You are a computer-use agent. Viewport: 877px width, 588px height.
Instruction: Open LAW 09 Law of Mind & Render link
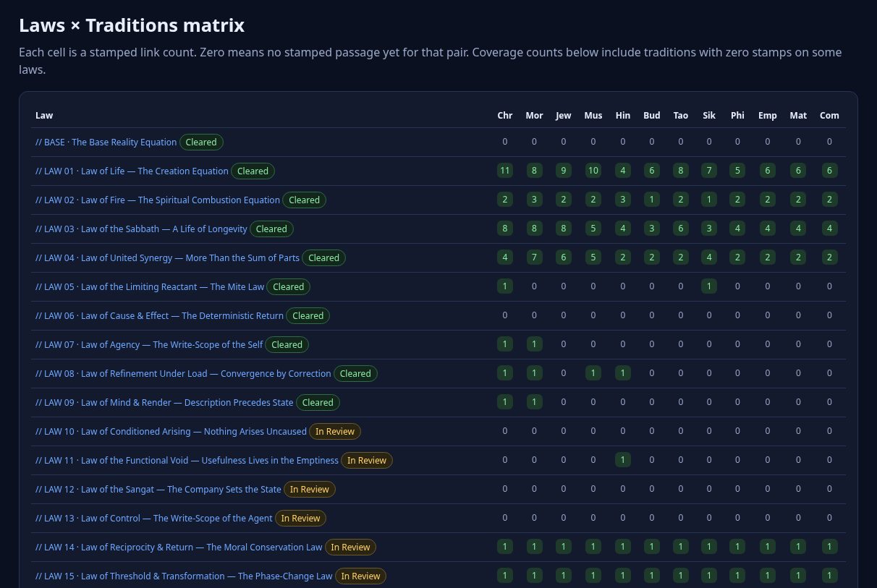pyautogui.click(x=164, y=403)
